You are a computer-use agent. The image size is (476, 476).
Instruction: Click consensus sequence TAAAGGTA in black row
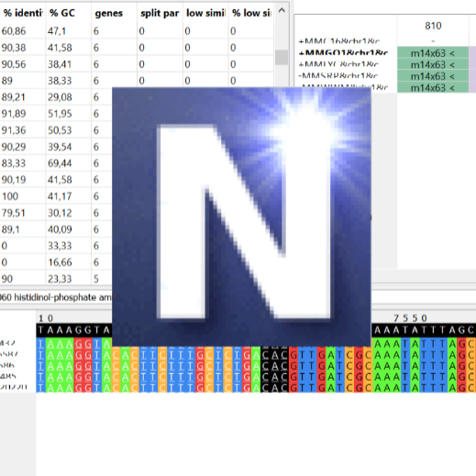tap(74, 330)
